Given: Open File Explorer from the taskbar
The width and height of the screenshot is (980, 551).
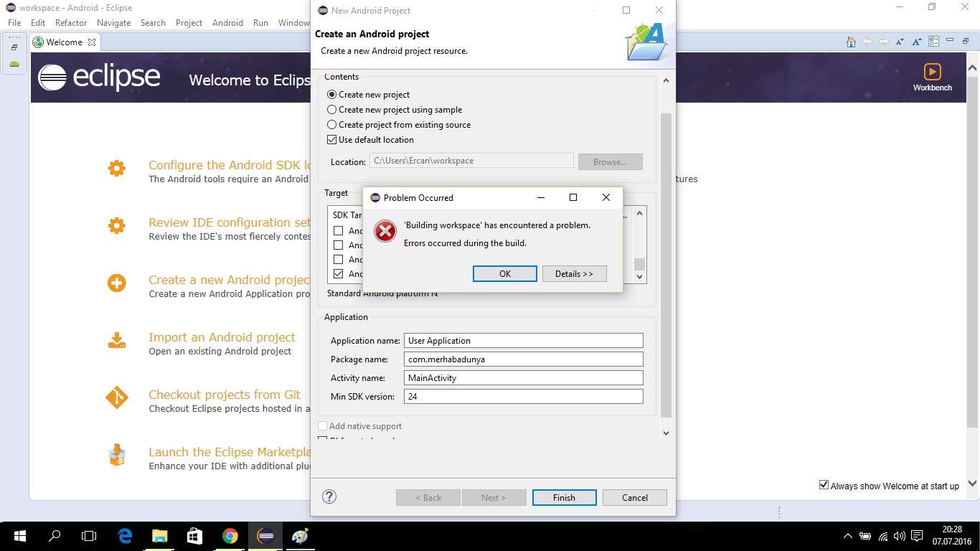Looking at the screenshot, I should (x=159, y=536).
